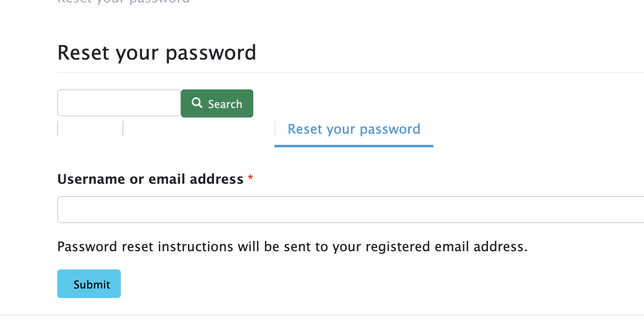Click the word "Search" on the green button
The image size is (644, 322).
225,104
